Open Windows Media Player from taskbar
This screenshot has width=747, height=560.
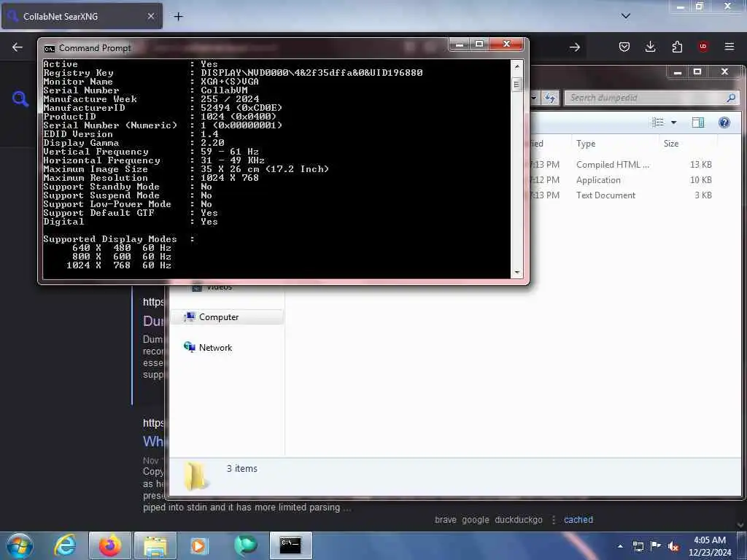[x=200, y=545]
